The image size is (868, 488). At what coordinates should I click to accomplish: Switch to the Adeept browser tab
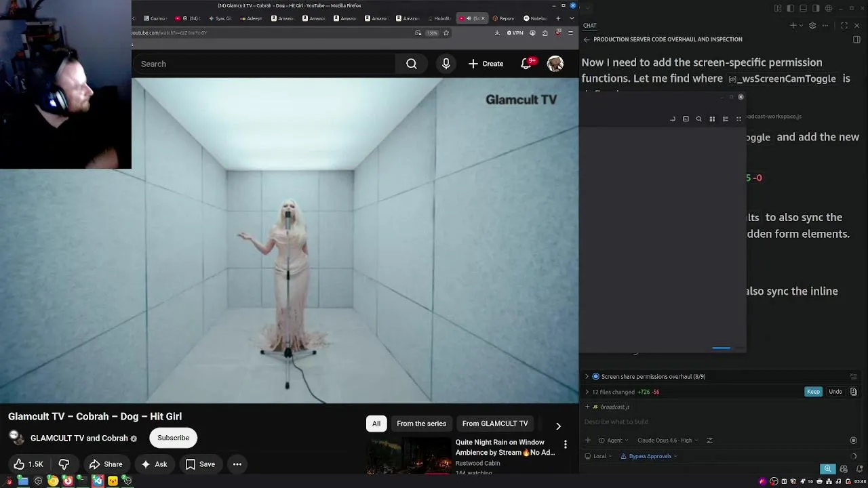[252, 18]
